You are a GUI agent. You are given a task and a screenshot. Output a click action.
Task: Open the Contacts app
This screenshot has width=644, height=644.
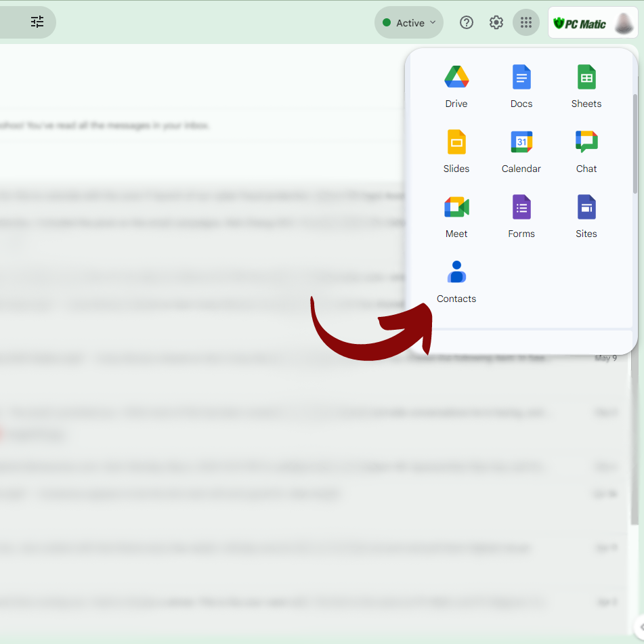click(456, 281)
